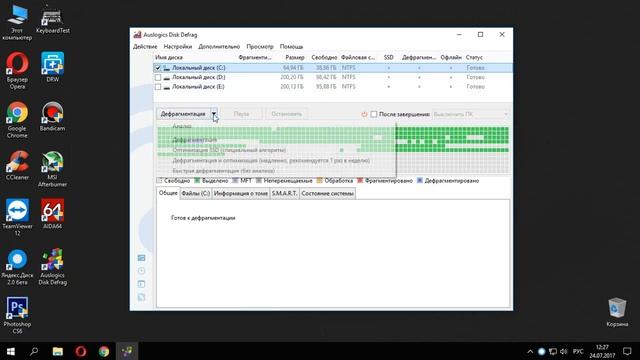Open the Корзина recycle bin icon

617,312
